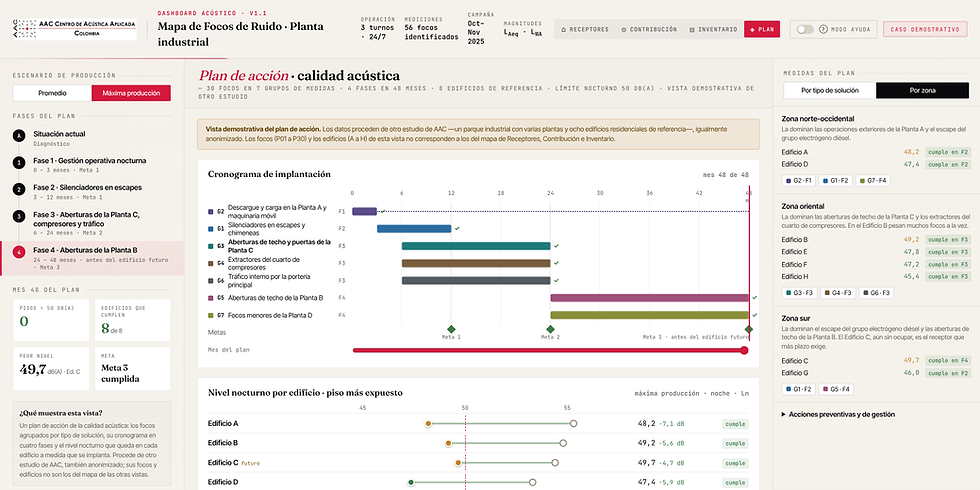Click the Meta 2 diamond marker

pos(550,329)
